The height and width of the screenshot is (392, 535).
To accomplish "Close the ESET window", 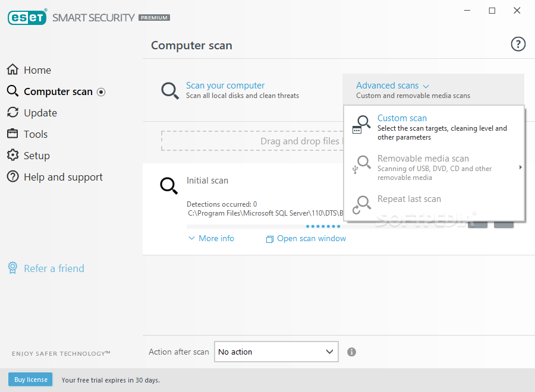I will tap(517, 11).
